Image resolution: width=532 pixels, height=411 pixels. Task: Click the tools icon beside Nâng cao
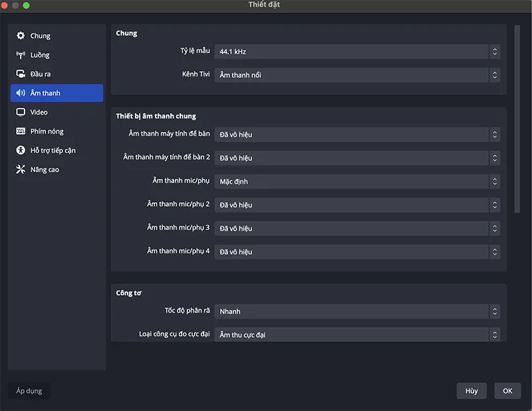point(21,170)
